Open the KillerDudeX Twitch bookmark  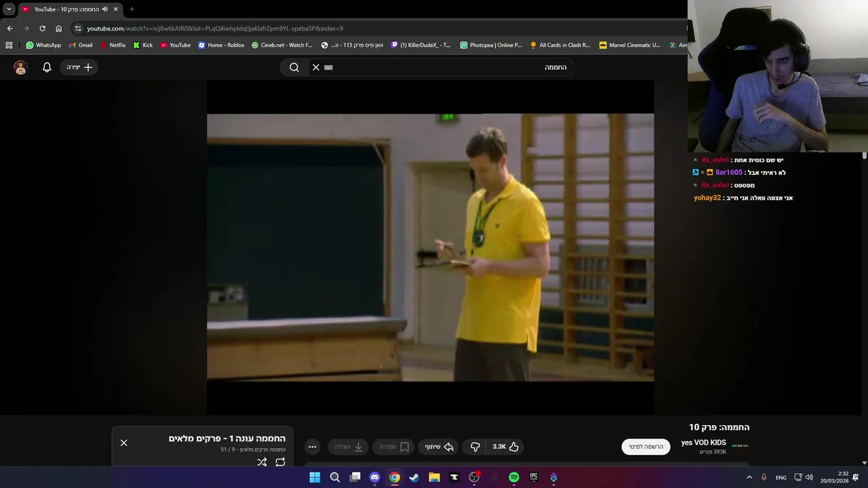click(x=420, y=45)
